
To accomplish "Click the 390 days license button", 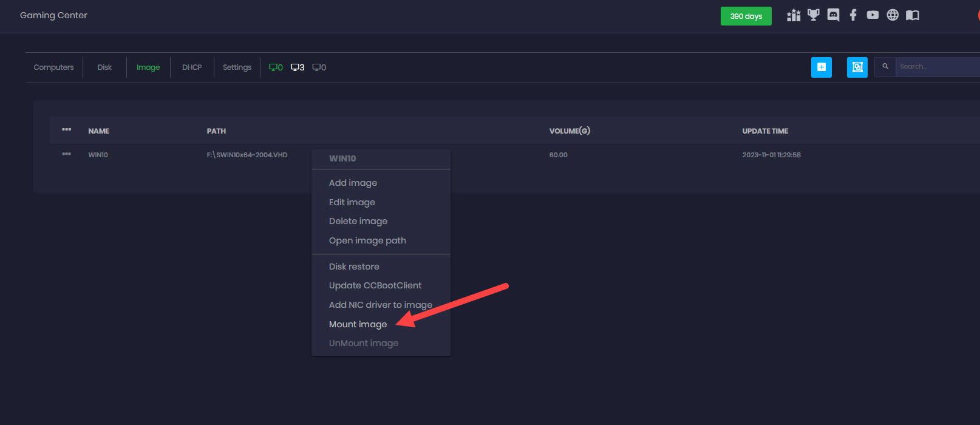I will tap(746, 16).
